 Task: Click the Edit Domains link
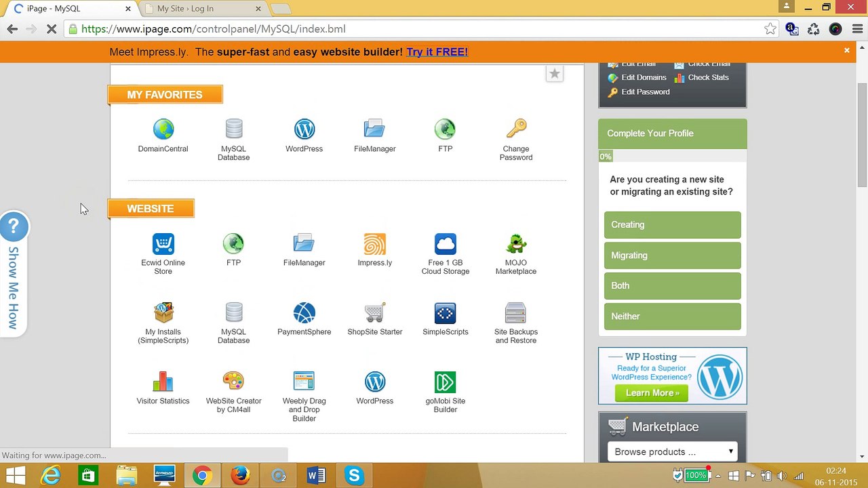point(644,77)
